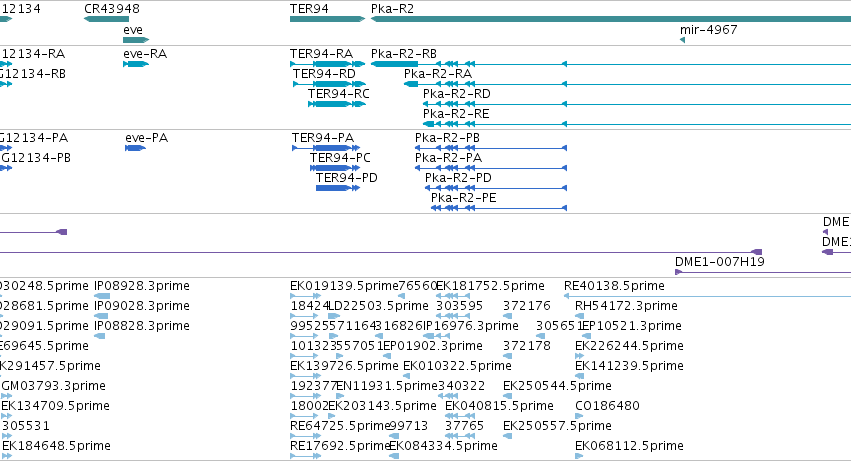
Task: Select the Pka-R2-RA transcript
Action: pyautogui.click(x=627, y=84)
